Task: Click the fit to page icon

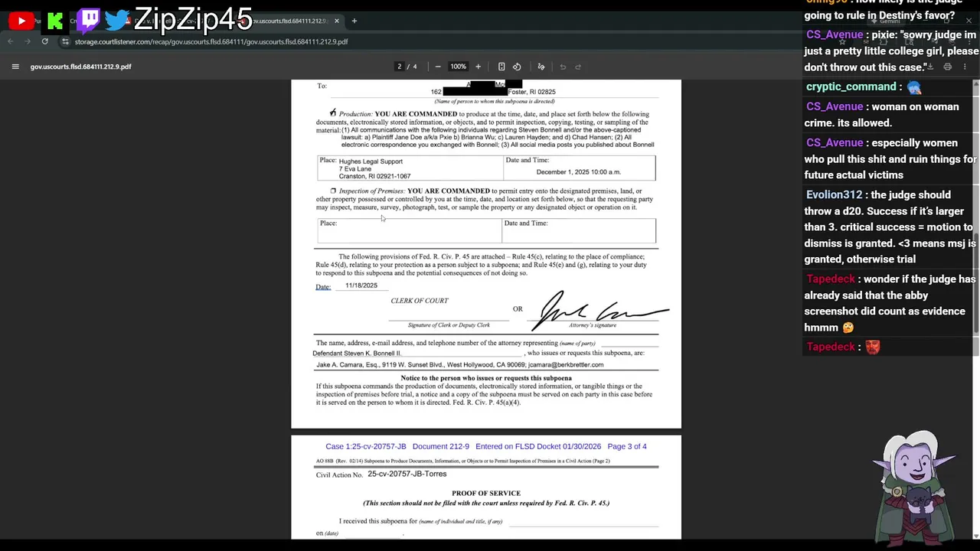Action: click(x=501, y=67)
